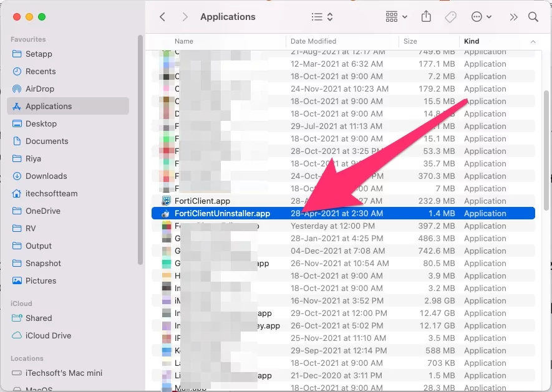The width and height of the screenshot is (552, 392).
Task: Open iCloud Drive in the sidebar
Action: (68, 336)
